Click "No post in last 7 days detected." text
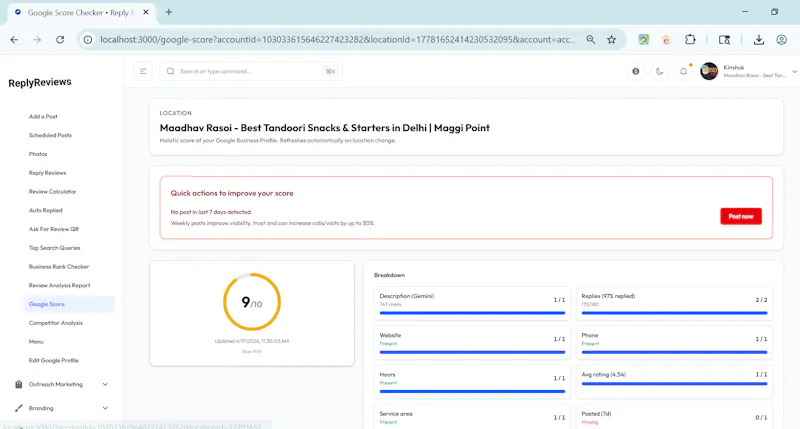 coord(211,212)
